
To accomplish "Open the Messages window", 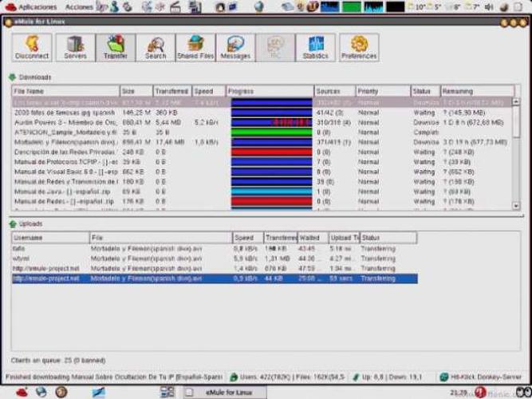I will coord(235,48).
